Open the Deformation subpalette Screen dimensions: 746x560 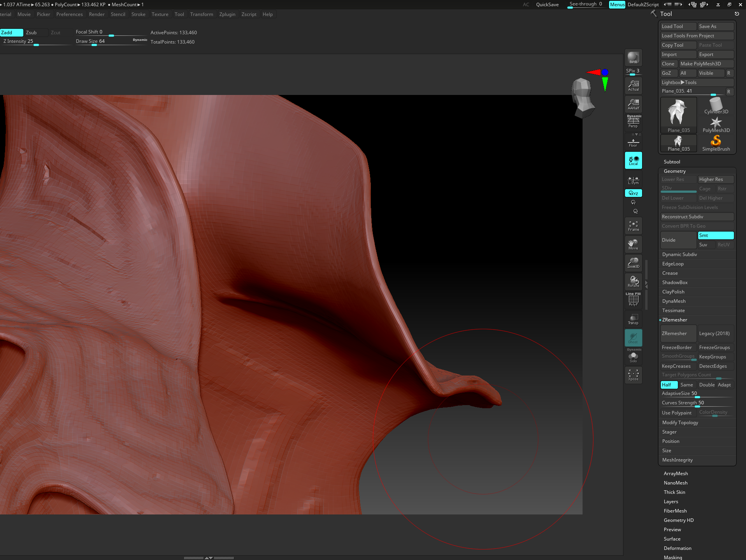[x=677, y=548]
